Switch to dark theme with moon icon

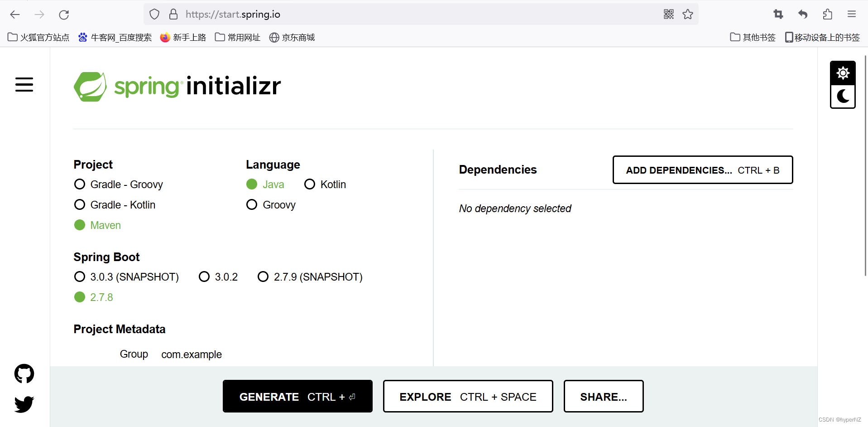pyautogui.click(x=843, y=97)
